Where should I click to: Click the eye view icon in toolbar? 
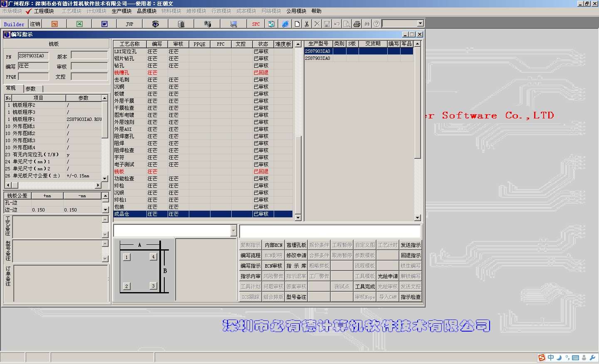coord(155,24)
